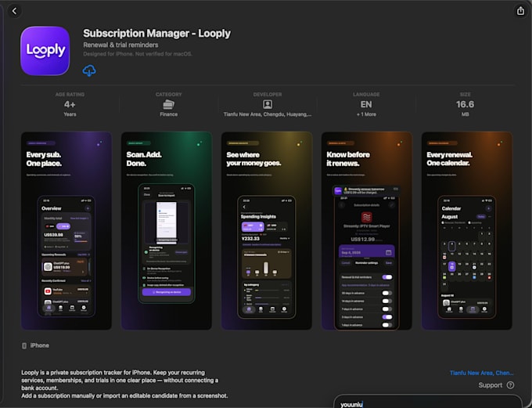Open Tianfu New Area developer link
532x408 pixels.
[481, 373]
